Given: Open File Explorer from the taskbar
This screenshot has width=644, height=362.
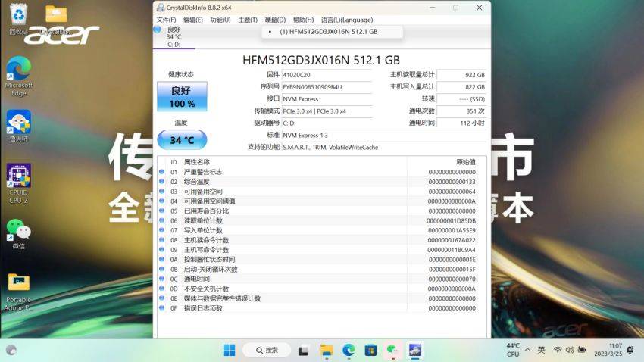Looking at the screenshot, I should (x=327, y=351).
